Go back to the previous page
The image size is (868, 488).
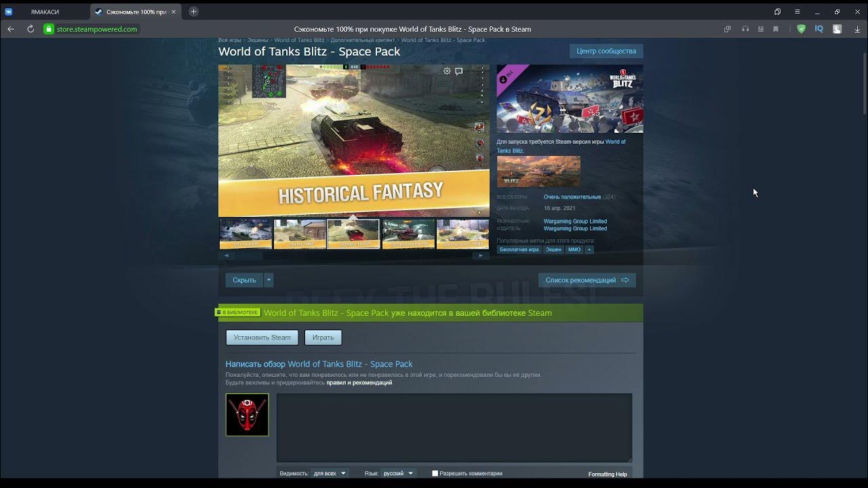pos(11,29)
